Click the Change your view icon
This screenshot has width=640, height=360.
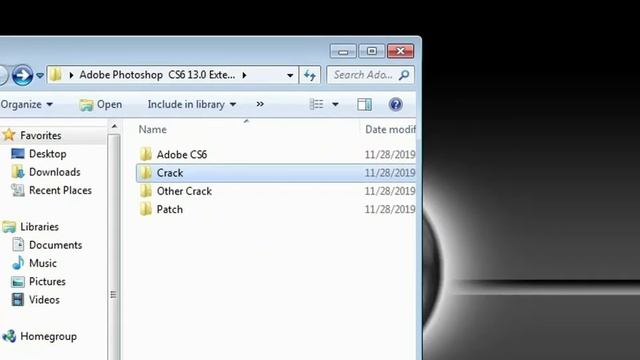pyautogui.click(x=316, y=104)
